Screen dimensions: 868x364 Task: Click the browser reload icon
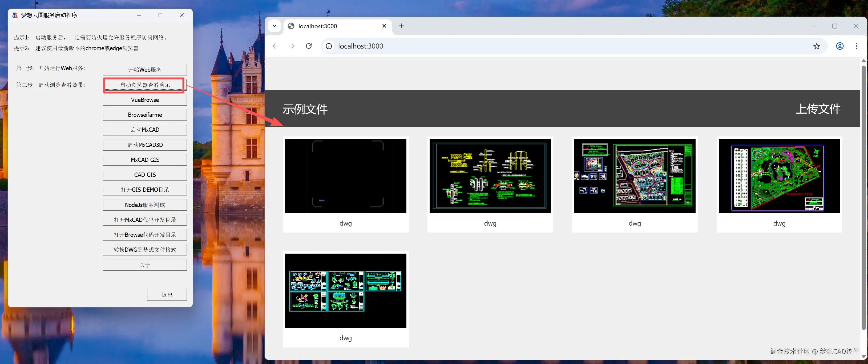click(308, 46)
